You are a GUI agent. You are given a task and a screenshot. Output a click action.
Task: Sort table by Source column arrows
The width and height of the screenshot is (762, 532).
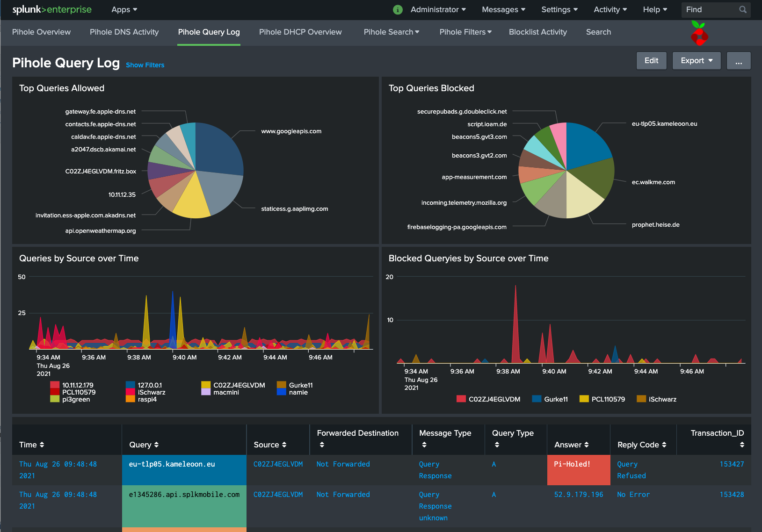(x=284, y=445)
